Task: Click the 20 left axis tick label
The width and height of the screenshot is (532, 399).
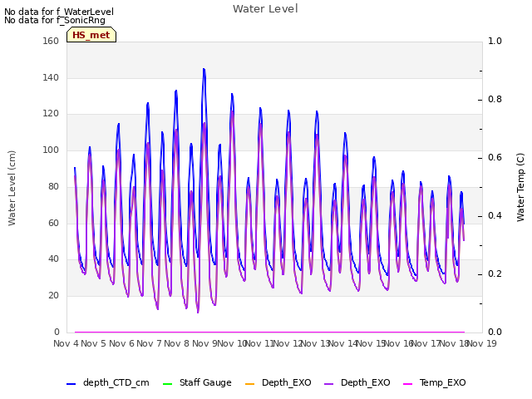Action: (53, 296)
